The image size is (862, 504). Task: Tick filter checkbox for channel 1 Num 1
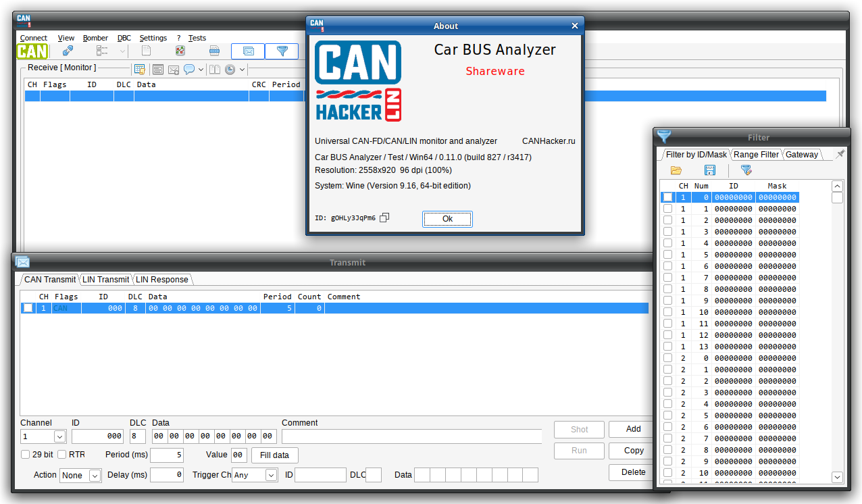667,209
